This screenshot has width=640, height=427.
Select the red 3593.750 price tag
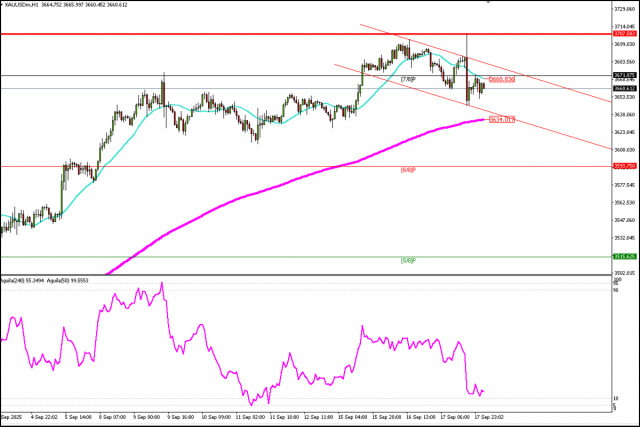coord(625,166)
